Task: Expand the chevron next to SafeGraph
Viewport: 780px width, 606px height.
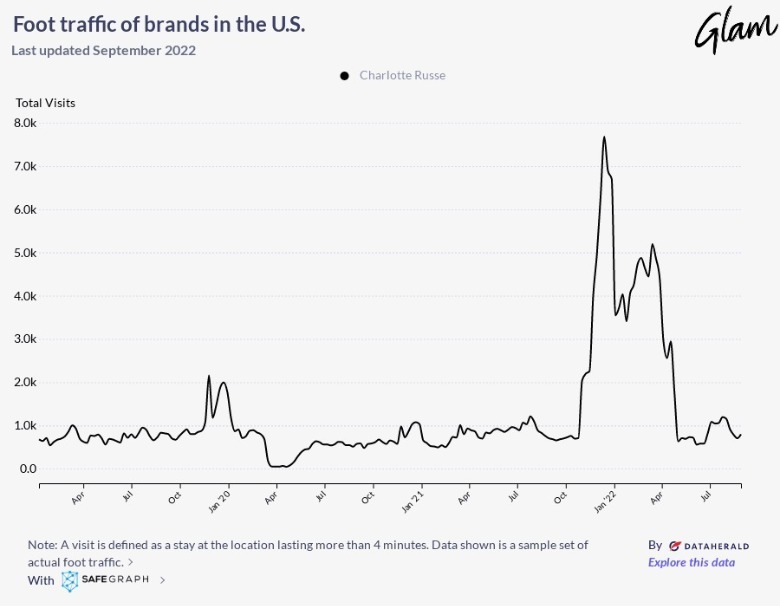Action: tap(163, 580)
